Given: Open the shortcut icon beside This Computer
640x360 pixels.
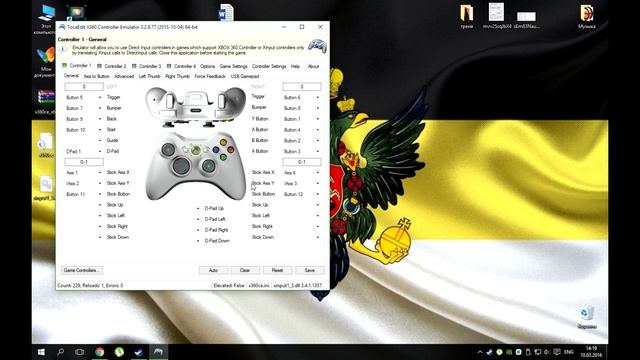Looking at the screenshot, I should click(x=76, y=13).
